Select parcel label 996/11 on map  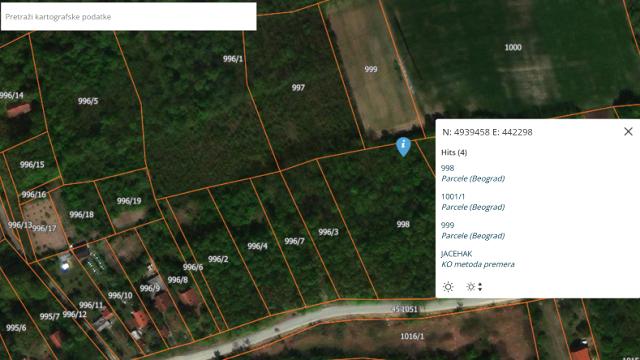[91, 305]
